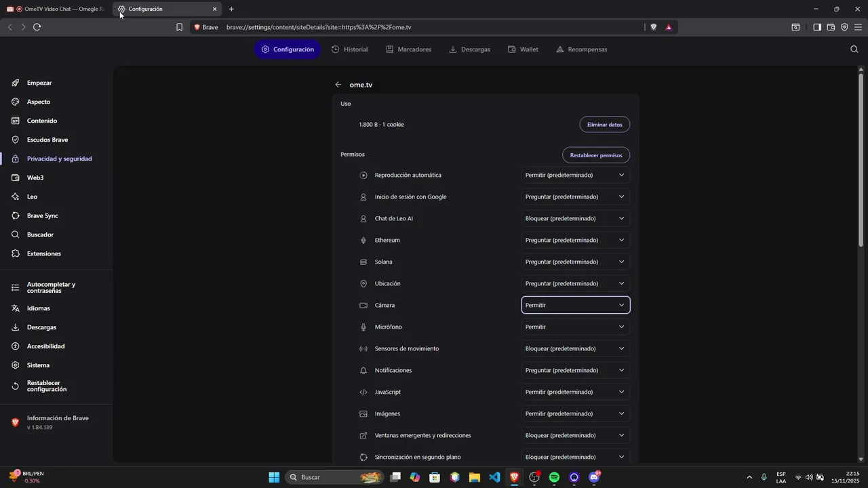The image size is (868, 488).
Task: Open the Inicio de sesión con Google dropdown
Action: pos(576,197)
